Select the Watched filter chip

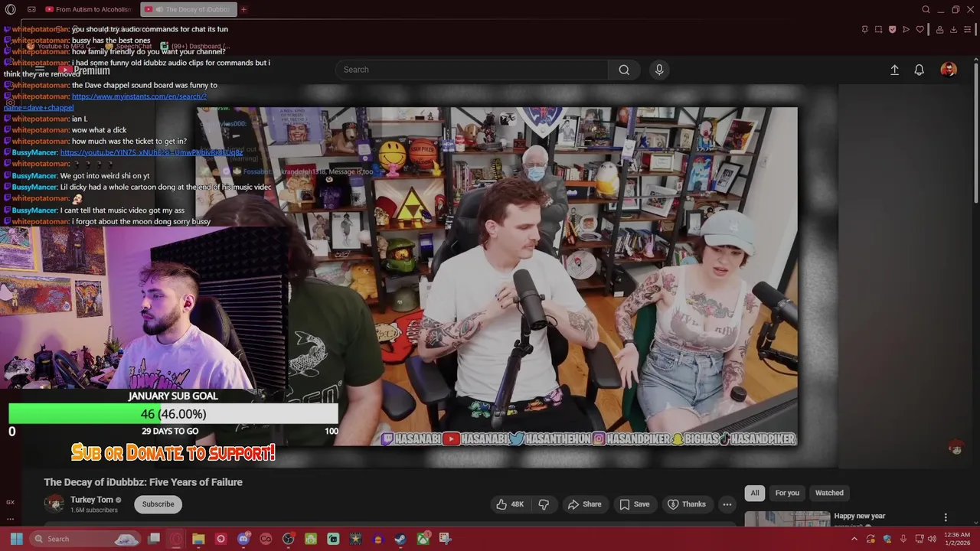coord(829,493)
